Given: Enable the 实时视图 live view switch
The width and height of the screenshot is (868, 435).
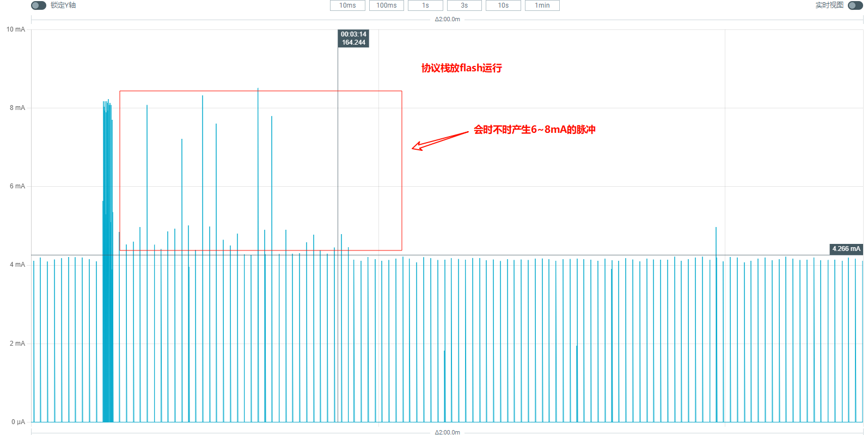Looking at the screenshot, I should (x=855, y=5).
